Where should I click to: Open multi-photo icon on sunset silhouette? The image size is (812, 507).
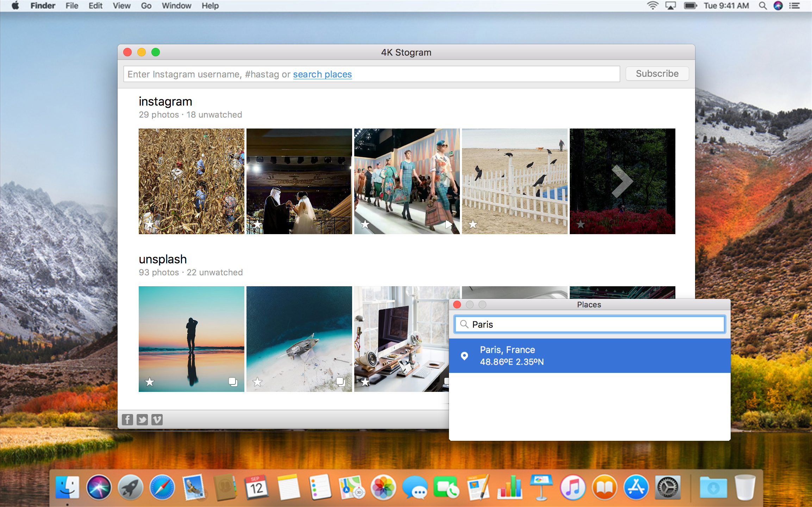(233, 382)
